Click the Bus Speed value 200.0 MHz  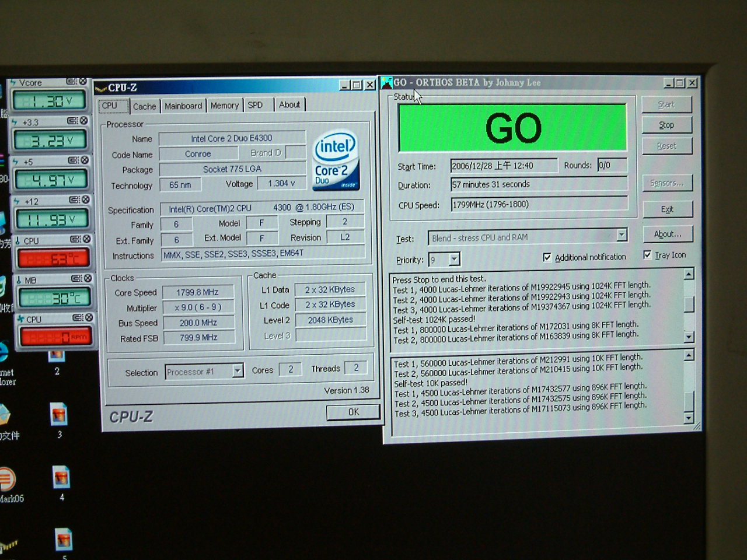point(198,323)
